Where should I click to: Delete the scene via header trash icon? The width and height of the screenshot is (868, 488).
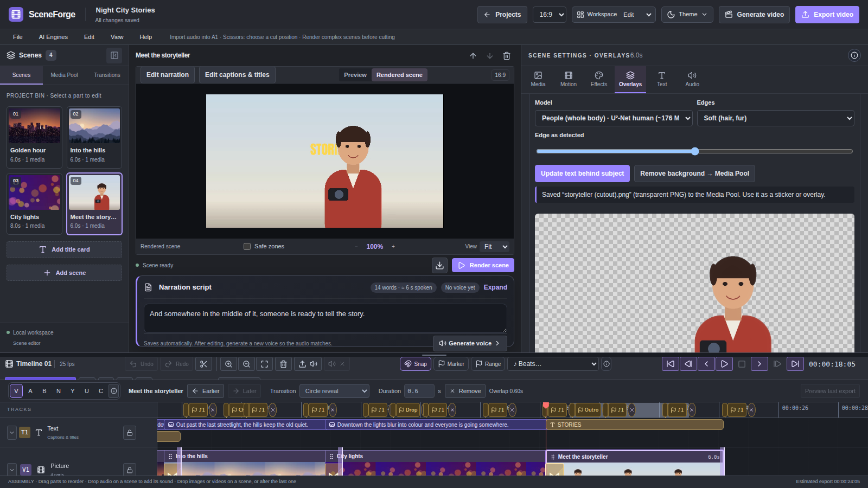(x=507, y=55)
